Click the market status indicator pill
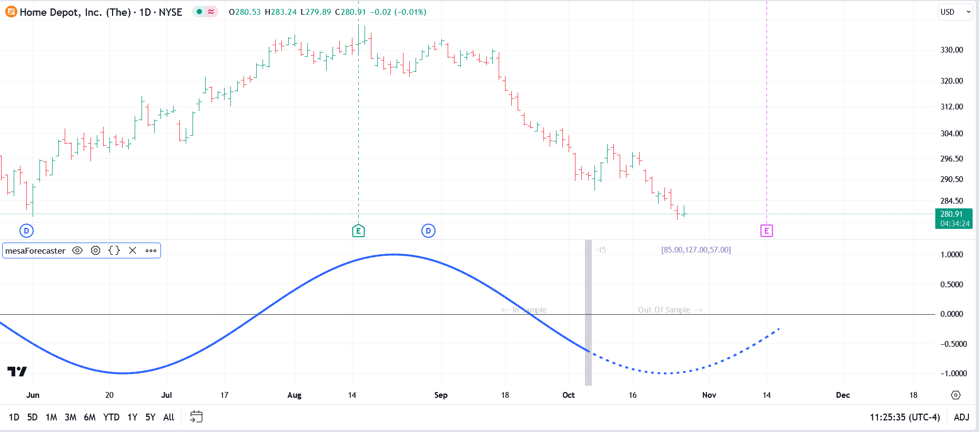980x432 pixels. click(205, 12)
